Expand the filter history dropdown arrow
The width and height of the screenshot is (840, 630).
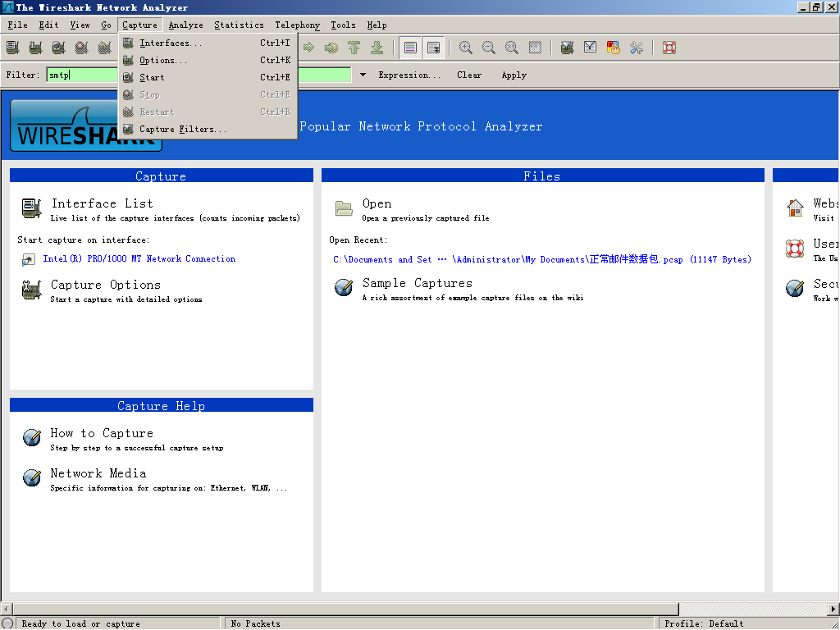coord(363,75)
